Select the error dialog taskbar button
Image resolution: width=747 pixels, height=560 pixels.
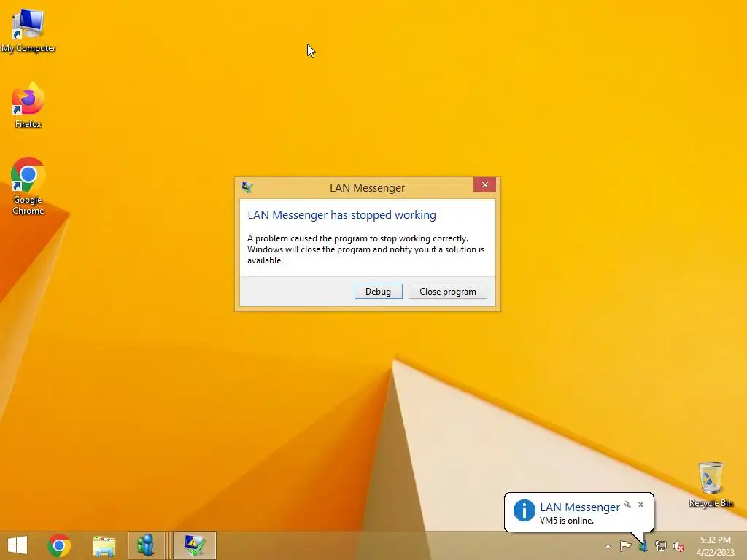(x=195, y=545)
